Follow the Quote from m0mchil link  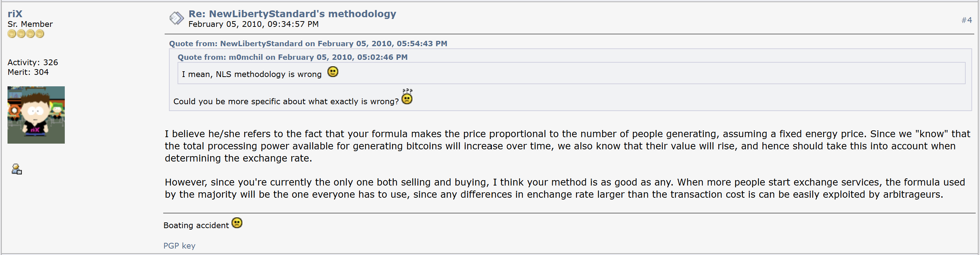coord(292,57)
